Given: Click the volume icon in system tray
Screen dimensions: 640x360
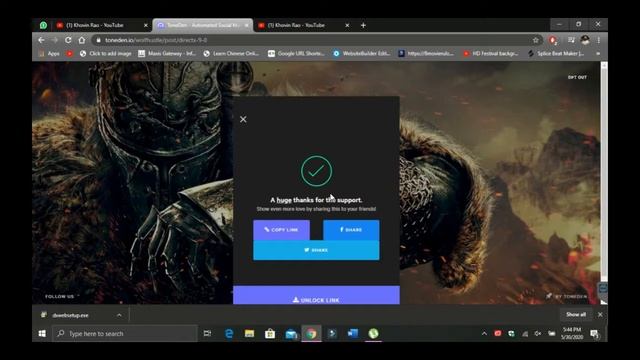Looking at the screenshot, I should pyautogui.click(x=538, y=333).
